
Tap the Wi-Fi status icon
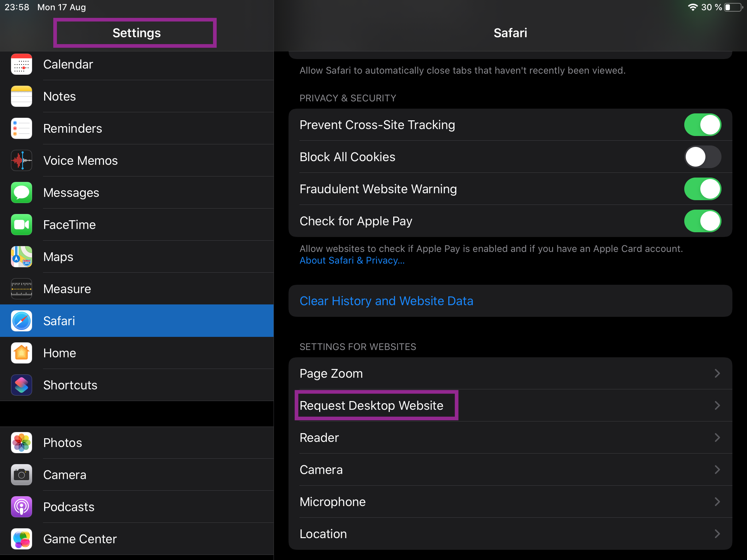pos(693,7)
